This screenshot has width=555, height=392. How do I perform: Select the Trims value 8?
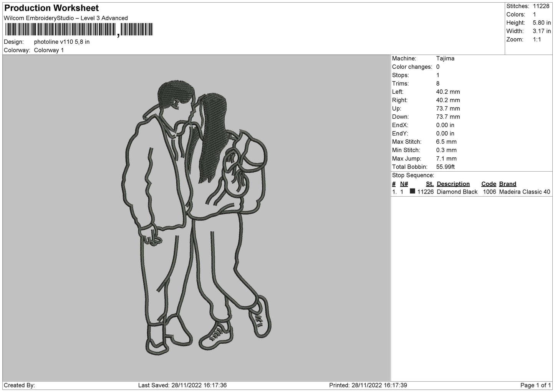438,84
